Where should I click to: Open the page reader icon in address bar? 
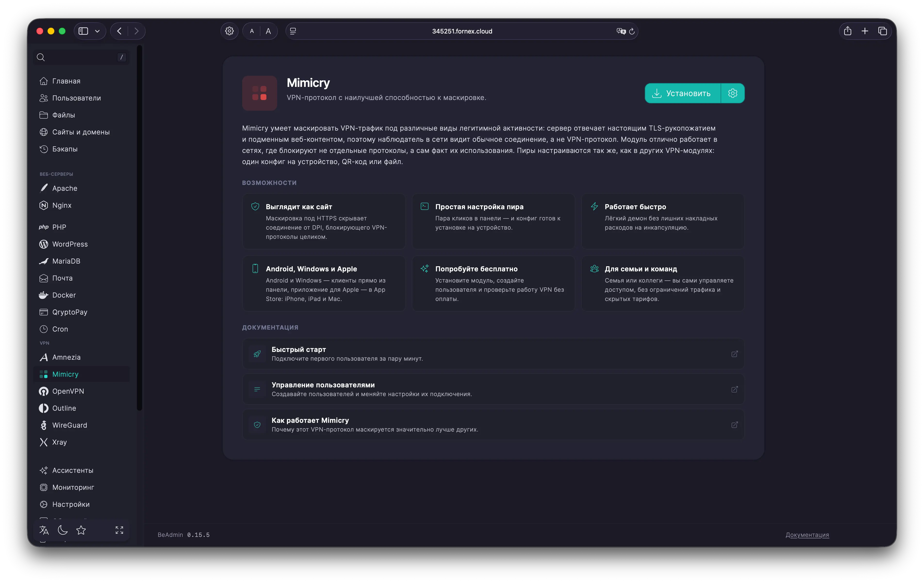coord(293,31)
